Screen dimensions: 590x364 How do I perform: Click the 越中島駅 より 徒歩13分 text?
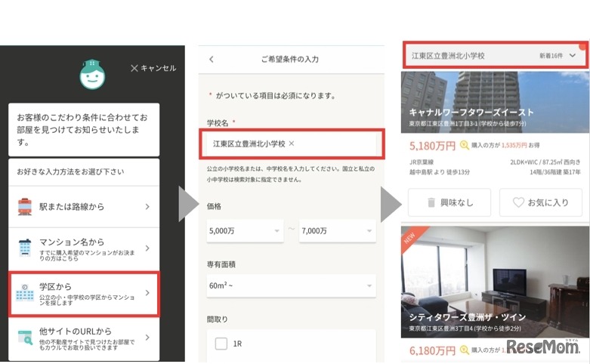[440, 172]
